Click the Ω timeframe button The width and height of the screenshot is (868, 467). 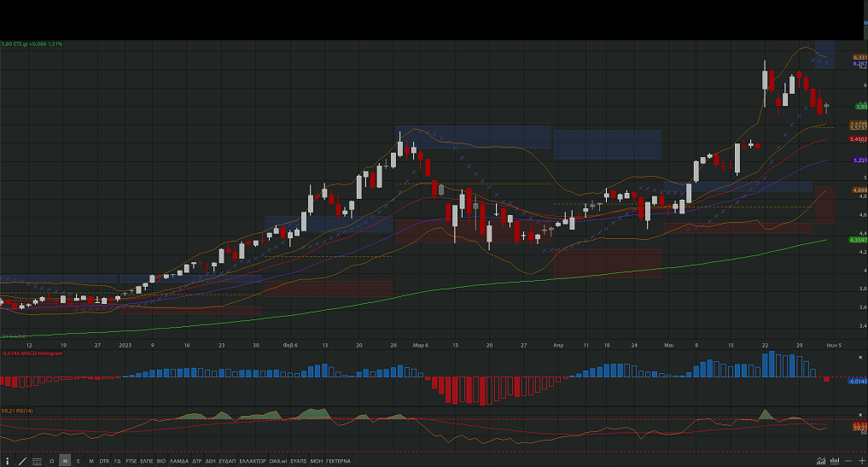51,461
